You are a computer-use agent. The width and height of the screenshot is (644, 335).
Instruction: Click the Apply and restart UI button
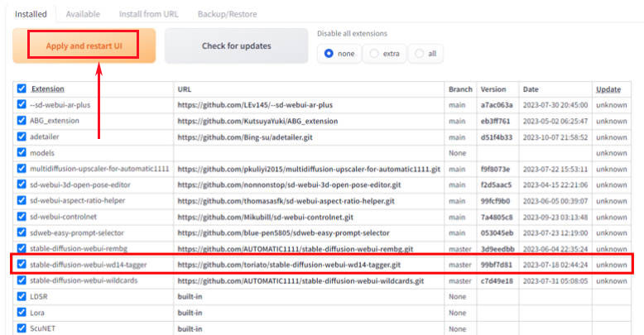pyautogui.click(x=84, y=45)
